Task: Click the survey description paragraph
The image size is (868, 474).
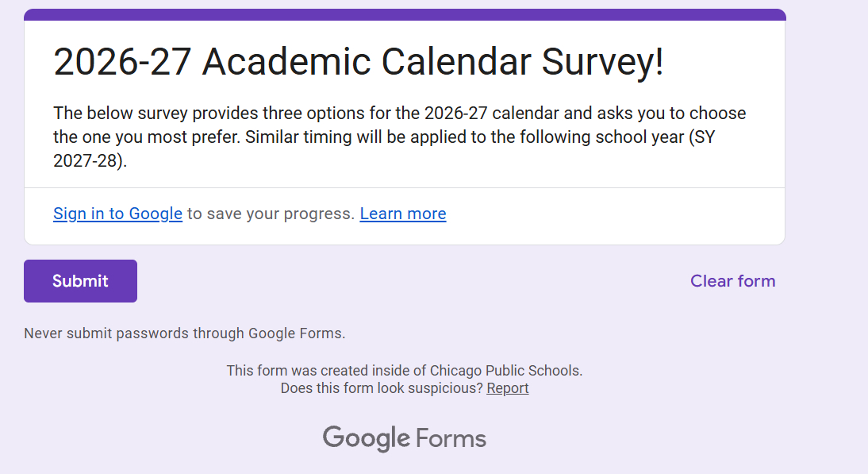Action: [x=400, y=137]
